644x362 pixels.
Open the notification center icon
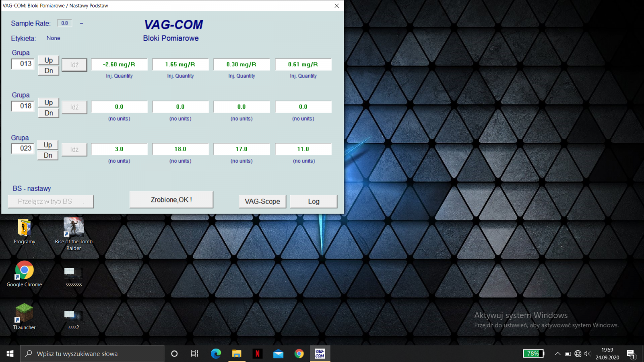tap(631, 354)
